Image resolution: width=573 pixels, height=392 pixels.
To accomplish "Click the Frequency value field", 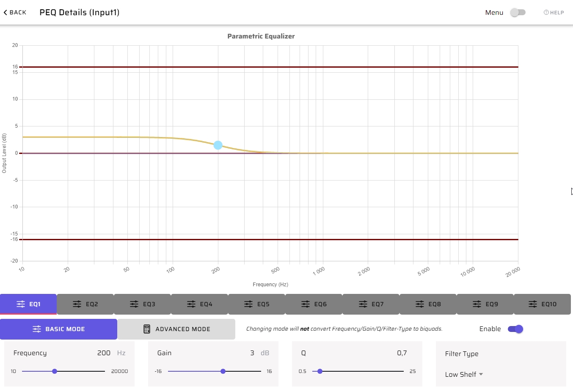I will [104, 353].
